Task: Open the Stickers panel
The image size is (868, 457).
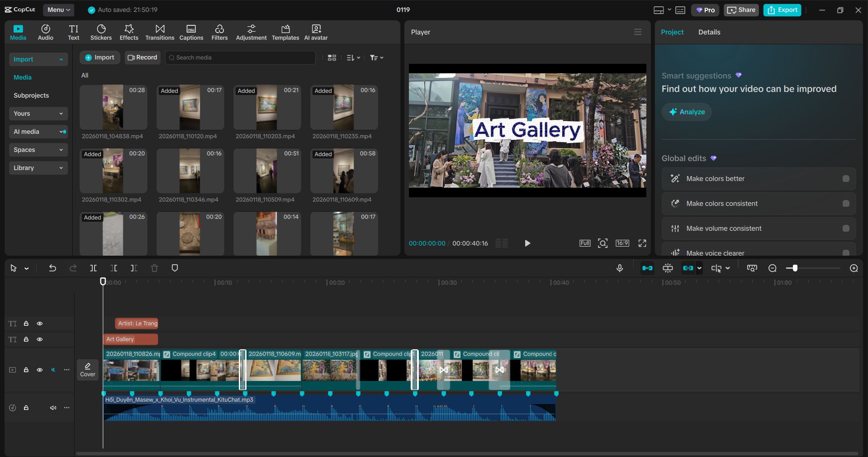Action: 101,33
